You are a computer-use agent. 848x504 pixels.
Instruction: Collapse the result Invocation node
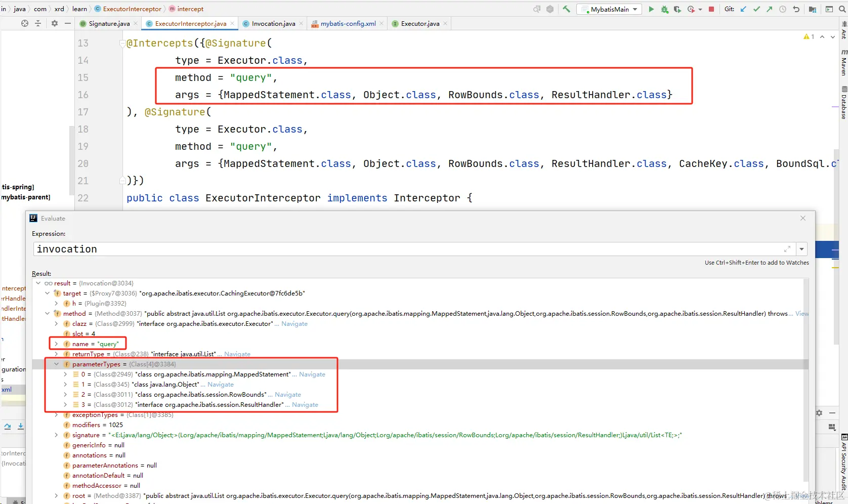tap(38, 283)
